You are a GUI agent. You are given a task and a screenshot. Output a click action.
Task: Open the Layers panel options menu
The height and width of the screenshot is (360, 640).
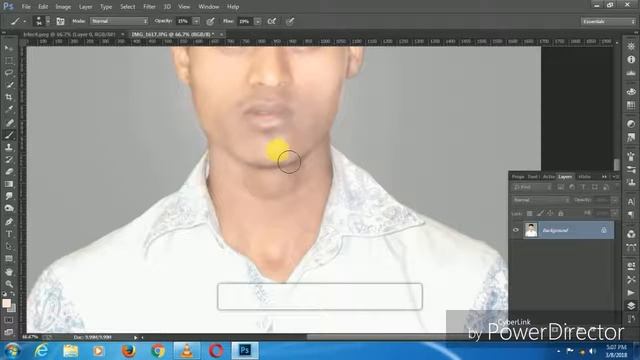pos(616,176)
